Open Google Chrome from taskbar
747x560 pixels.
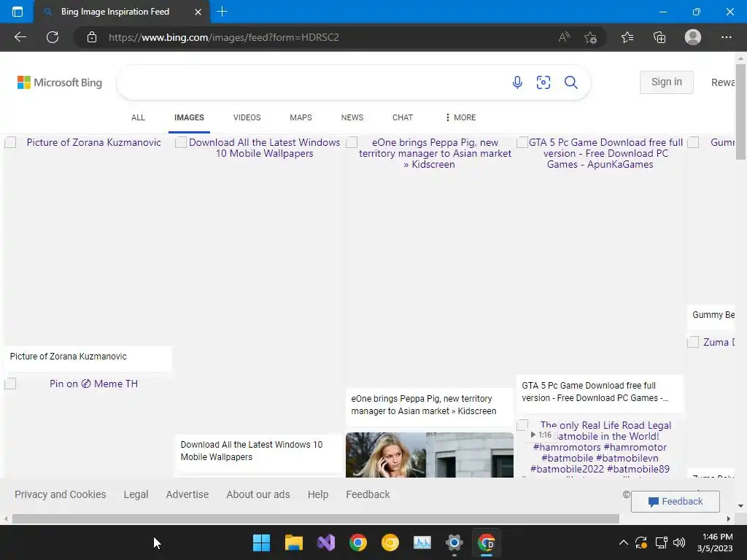pyautogui.click(x=357, y=542)
